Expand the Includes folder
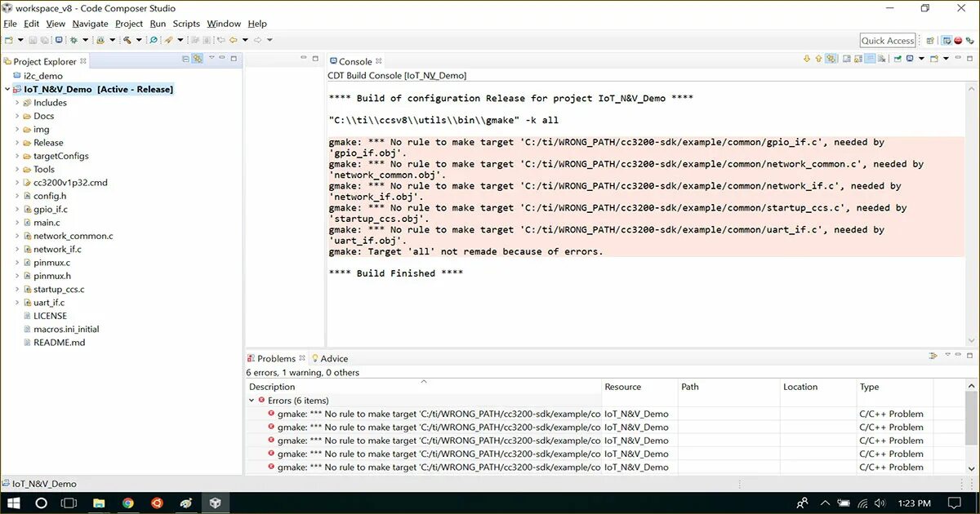 pyautogui.click(x=17, y=103)
